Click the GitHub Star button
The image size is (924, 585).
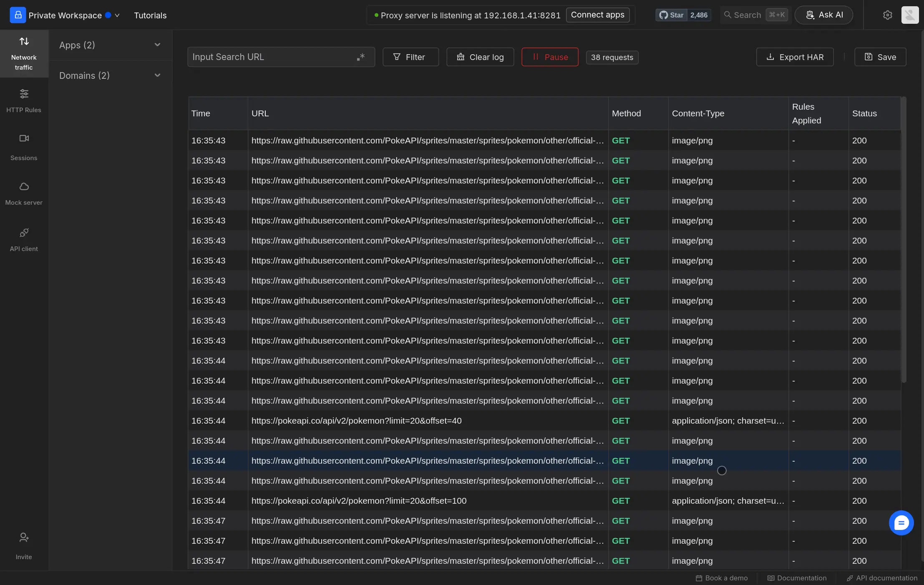click(671, 15)
